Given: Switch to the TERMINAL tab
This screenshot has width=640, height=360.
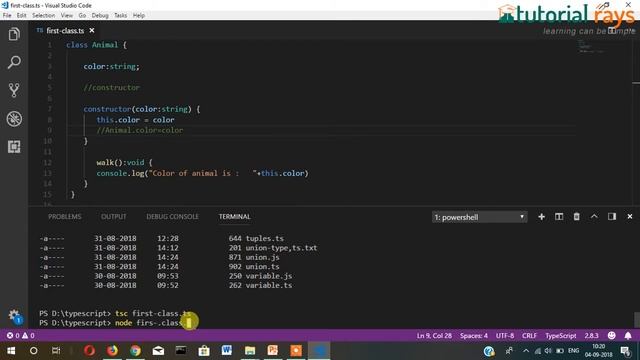Looking at the screenshot, I should (x=234, y=217).
